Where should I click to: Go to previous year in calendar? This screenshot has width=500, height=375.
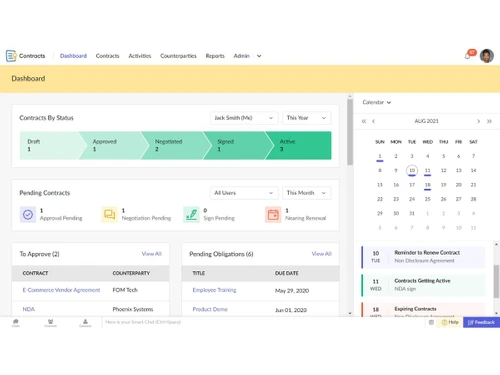click(x=364, y=121)
